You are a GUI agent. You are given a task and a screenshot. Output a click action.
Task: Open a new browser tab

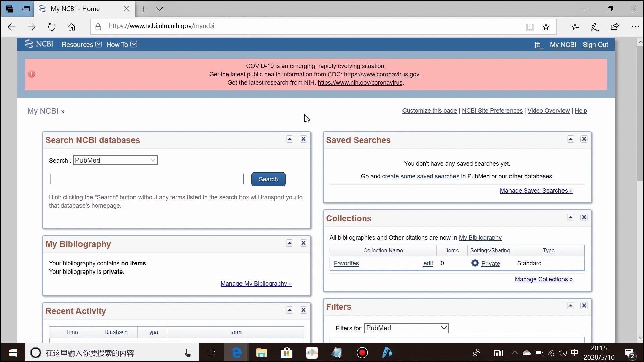(x=144, y=9)
